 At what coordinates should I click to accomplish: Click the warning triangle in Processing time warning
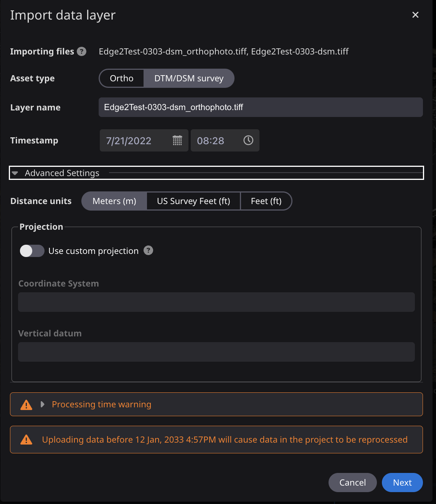click(x=26, y=404)
